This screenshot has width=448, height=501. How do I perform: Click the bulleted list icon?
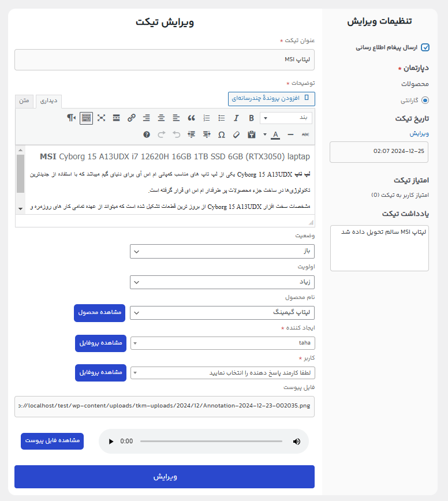point(221,118)
